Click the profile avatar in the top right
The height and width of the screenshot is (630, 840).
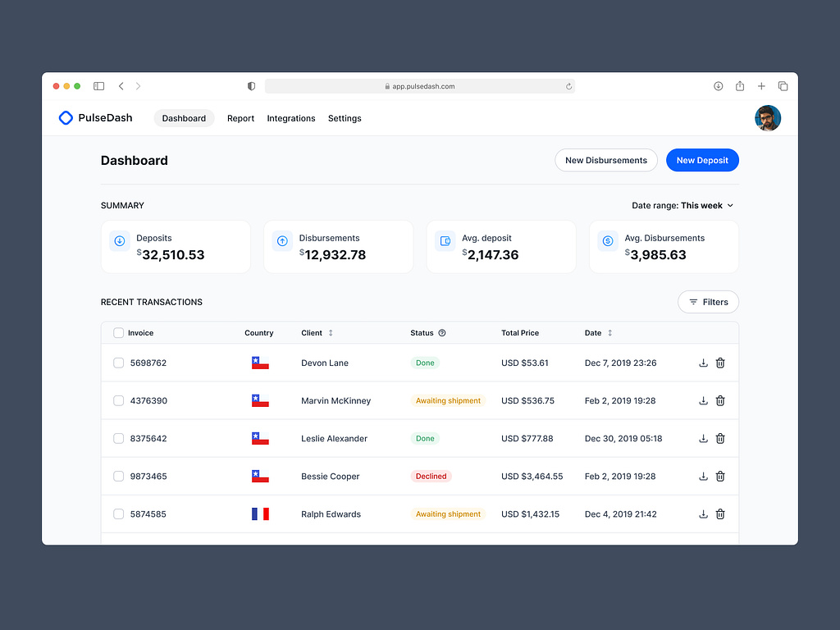pyautogui.click(x=768, y=117)
